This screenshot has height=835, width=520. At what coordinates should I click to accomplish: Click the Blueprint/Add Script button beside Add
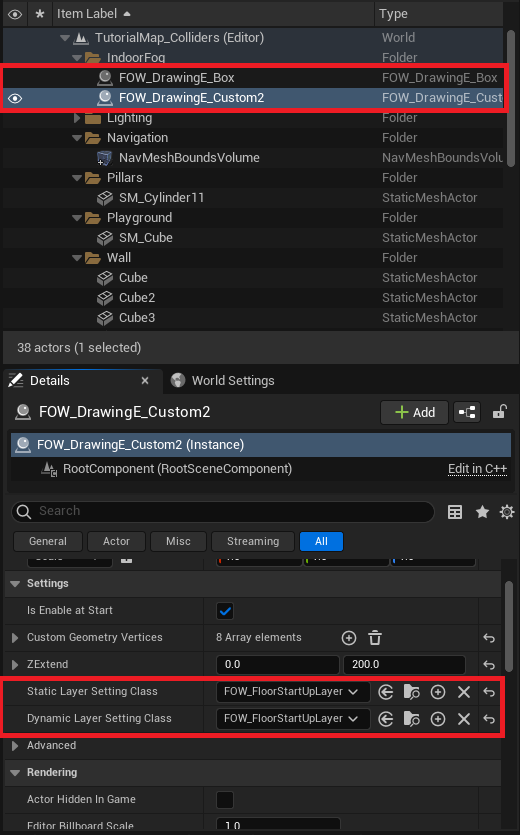click(467, 412)
